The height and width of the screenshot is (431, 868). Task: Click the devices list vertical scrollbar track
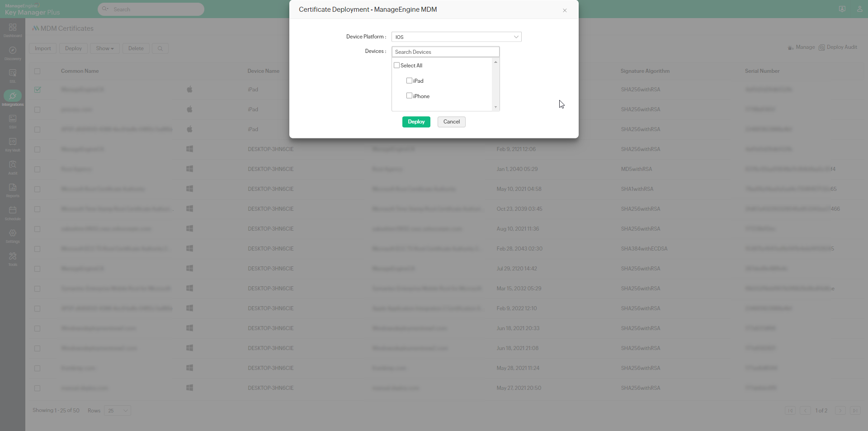click(496, 85)
